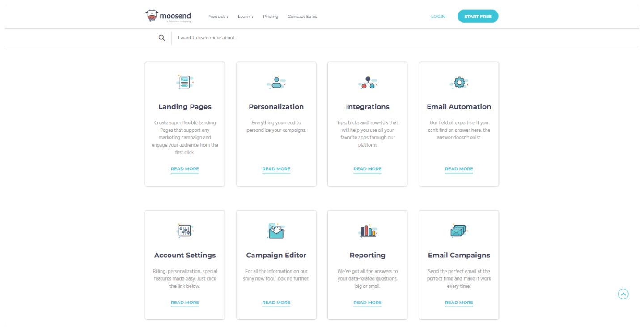Screen dimensions: 644x332
Task: Expand the Product dropdown menu
Action: [218, 17]
